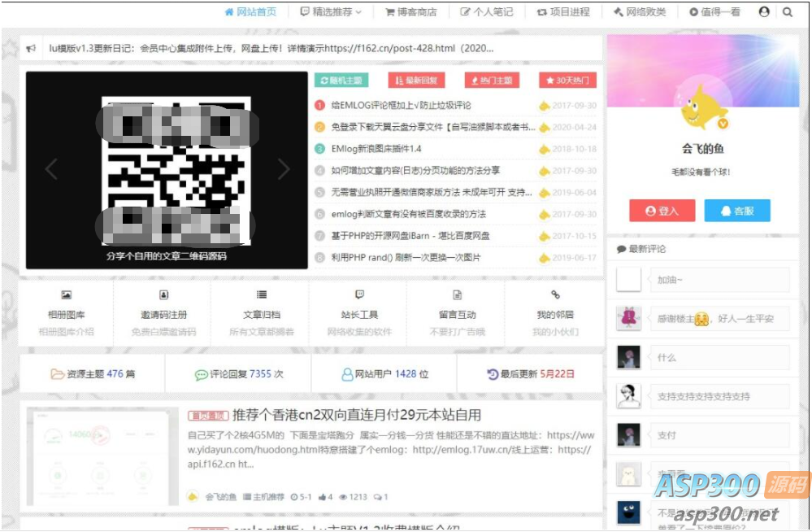The height and width of the screenshot is (532, 812).
Task: Open 文章归档 article archive icon
Action: (x=262, y=294)
